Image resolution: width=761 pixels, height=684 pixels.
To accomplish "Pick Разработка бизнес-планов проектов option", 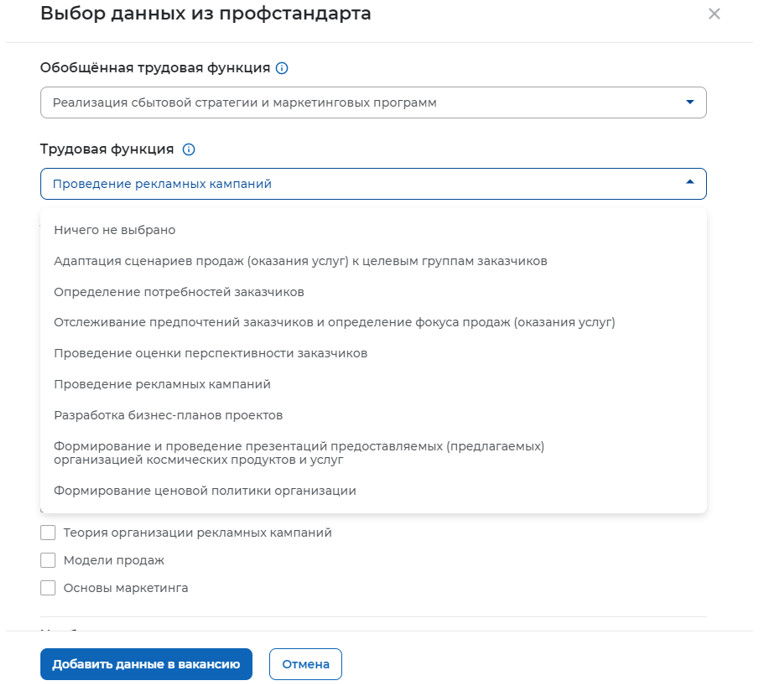I will pos(168,415).
